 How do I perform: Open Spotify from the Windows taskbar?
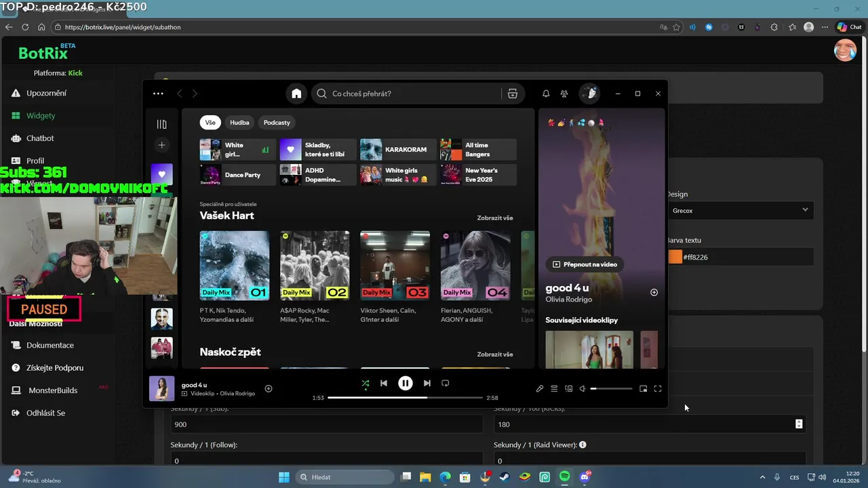tap(565, 477)
